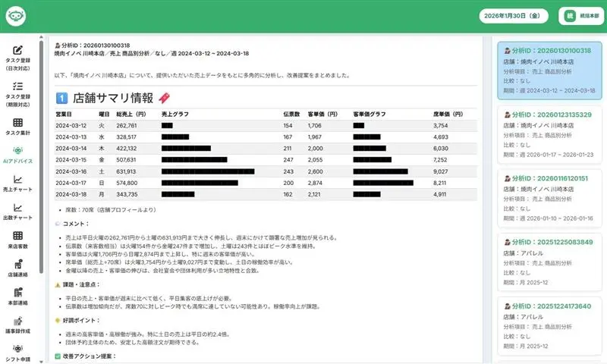Click the コメント: section label
The width and height of the screenshot is (607, 364).
click(x=76, y=224)
